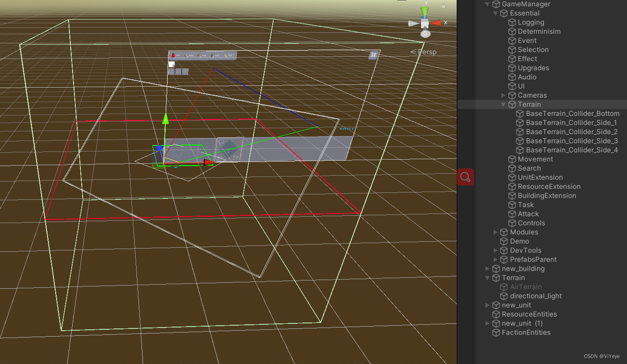Collapse the Terrain node under Essential
The image size is (627, 364).
pyautogui.click(x=503, y=104)
